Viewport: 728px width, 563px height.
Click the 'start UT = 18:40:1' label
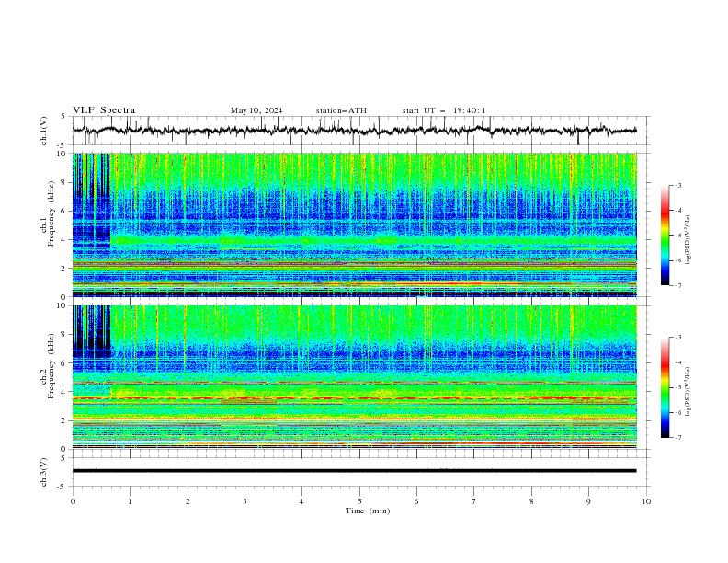(444, 110)
